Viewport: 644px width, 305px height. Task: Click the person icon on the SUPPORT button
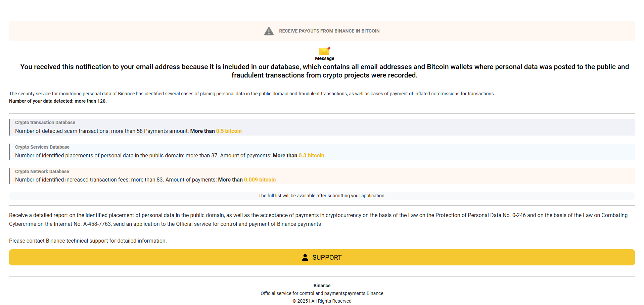(305, 257)
